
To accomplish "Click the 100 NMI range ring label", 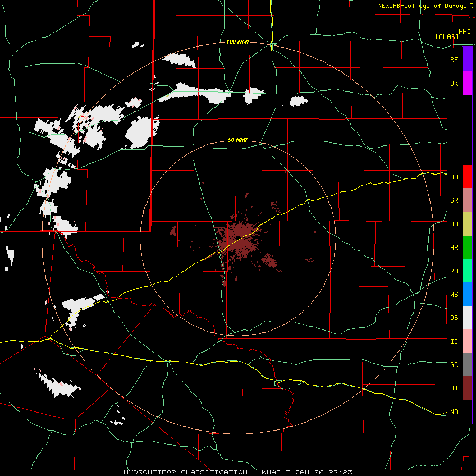I will (x=237, y=42).
